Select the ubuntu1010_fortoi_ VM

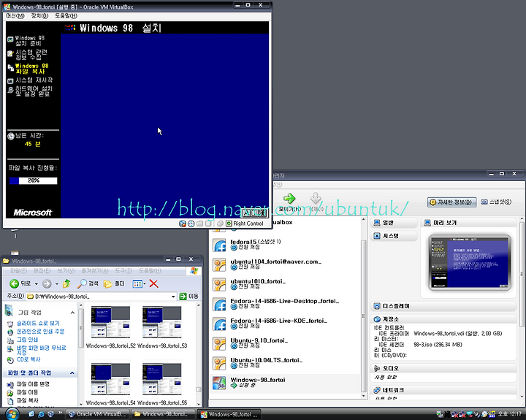[x=285, y=284]
